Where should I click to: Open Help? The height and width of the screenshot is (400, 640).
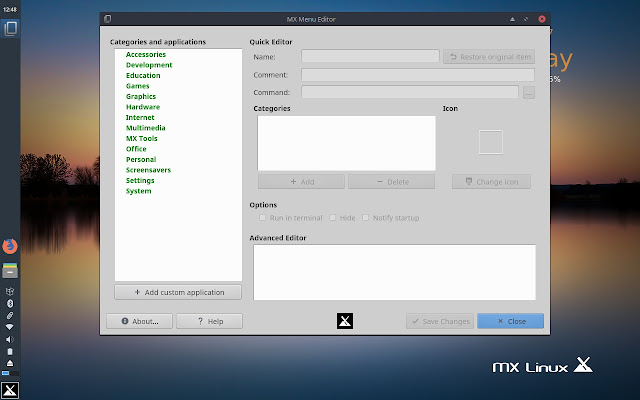209,321
